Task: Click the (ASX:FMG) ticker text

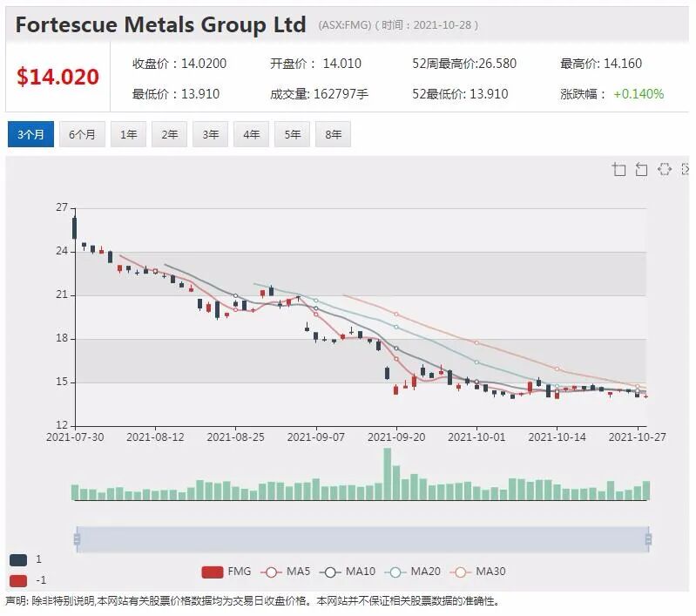Action: [344, 25]
